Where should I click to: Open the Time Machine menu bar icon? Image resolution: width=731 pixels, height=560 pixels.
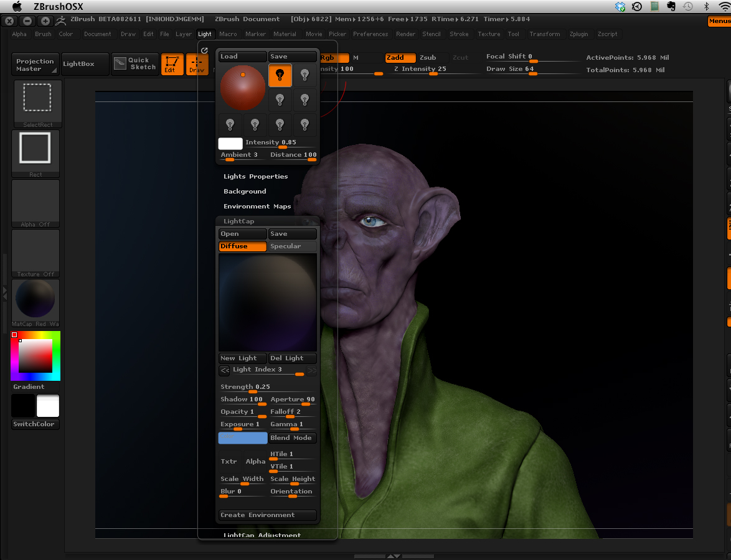pyautogui.click(x=687, y=6)
